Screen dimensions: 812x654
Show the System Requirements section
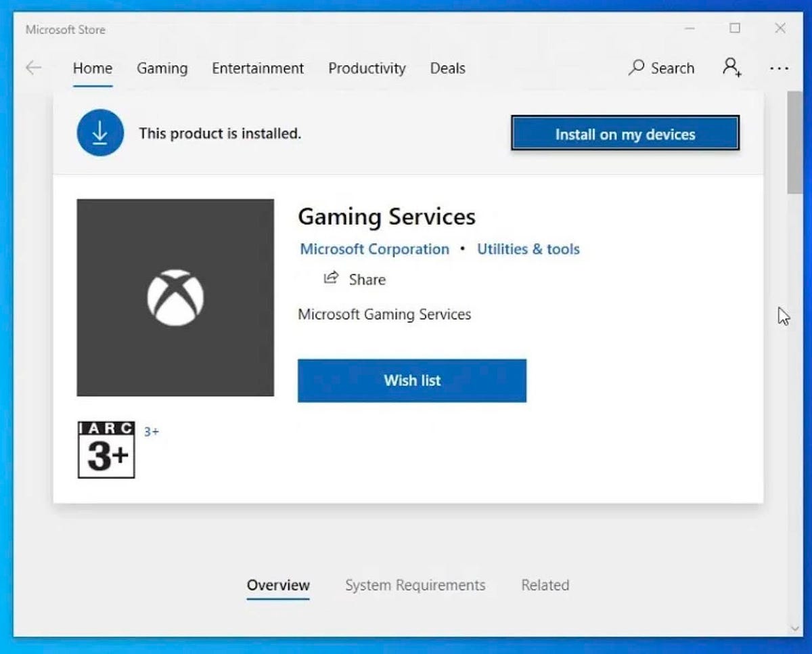415,585
